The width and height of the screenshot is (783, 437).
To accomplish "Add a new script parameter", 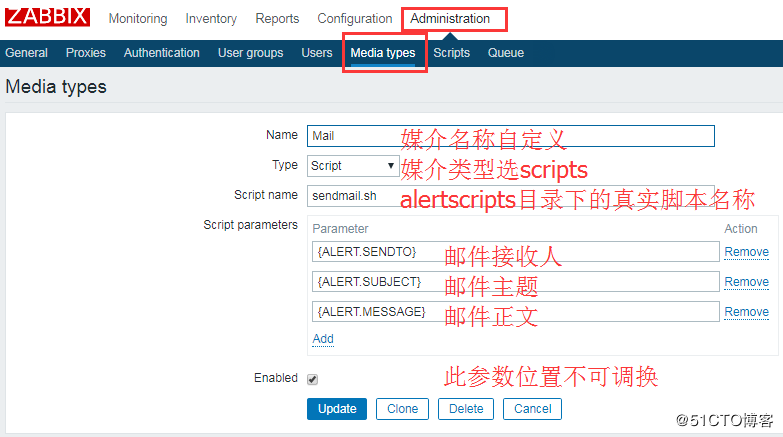I will [323, 339].
